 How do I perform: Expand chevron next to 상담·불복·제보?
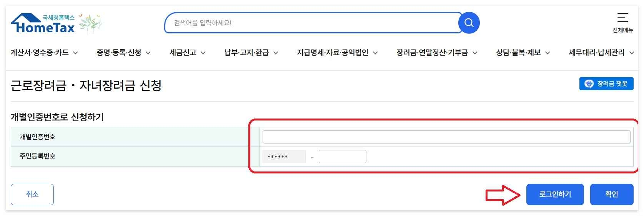click(x=547, y=53)
